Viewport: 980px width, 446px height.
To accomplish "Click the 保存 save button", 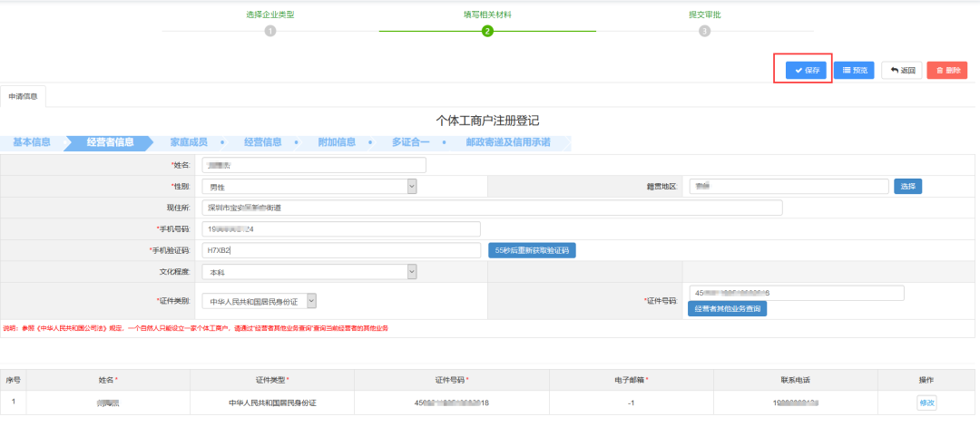I will 807,71.
